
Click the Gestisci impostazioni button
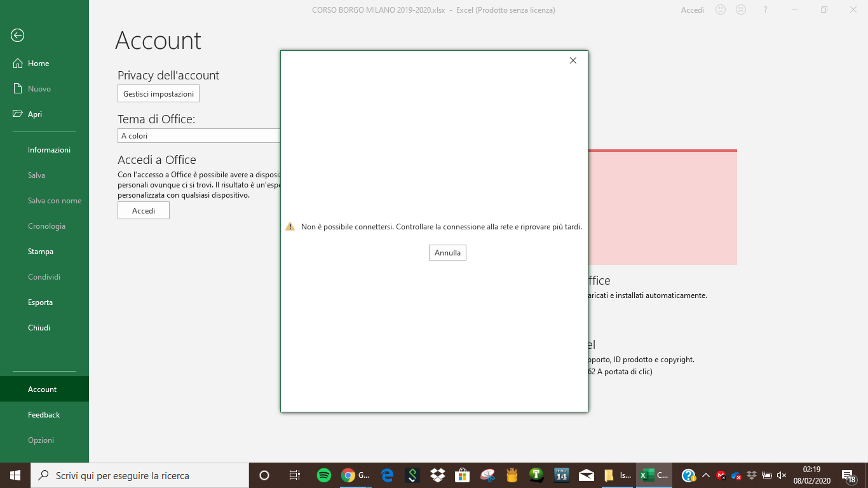(158, 93)
